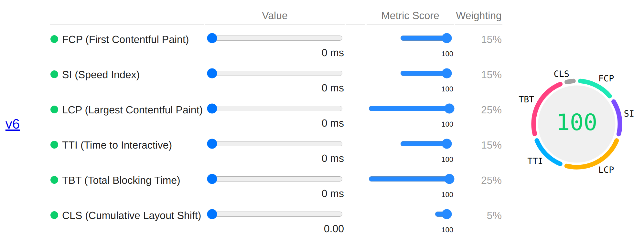Click the green dot beside Cumulative Layout Shift
Image resolution: width=644 pixels, height=239 pixels.
pyautogui.click(x=54, y=215)
